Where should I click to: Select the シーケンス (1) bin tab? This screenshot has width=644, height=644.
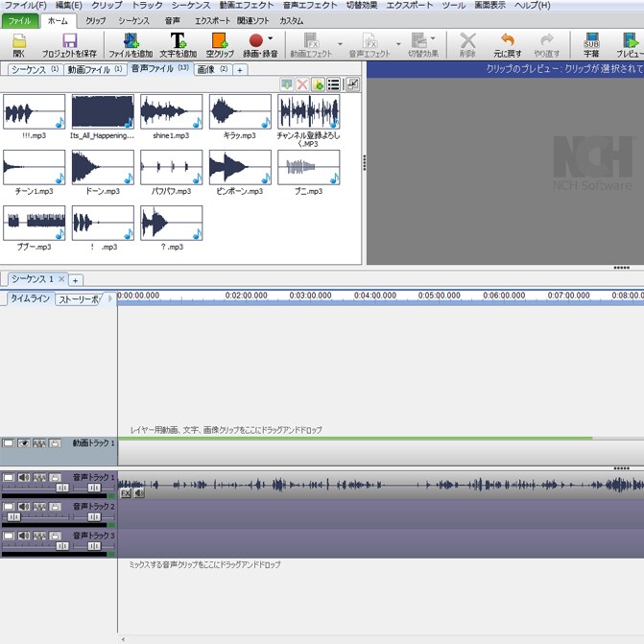(x=35, y=70)
